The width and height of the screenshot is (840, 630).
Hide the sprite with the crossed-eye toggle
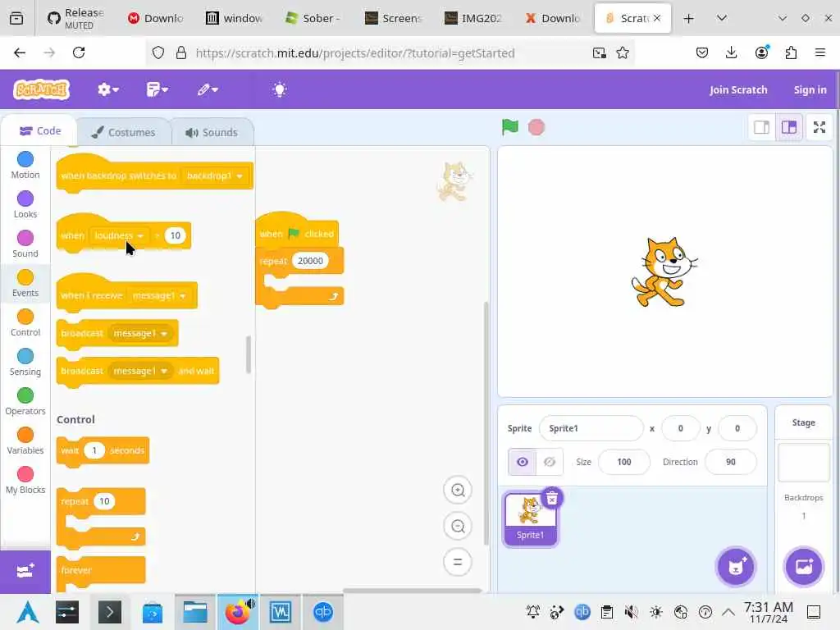(550, 462)
